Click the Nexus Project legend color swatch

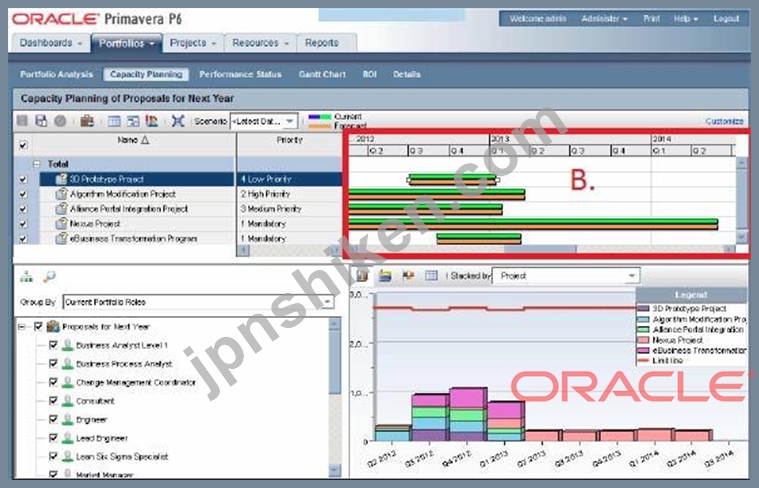(643, 340)
